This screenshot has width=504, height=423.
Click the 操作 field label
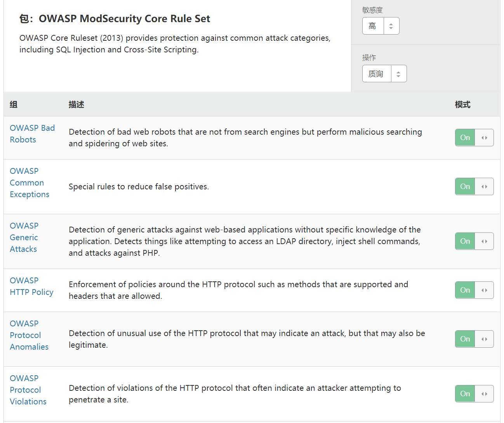(x=369, y=58)
